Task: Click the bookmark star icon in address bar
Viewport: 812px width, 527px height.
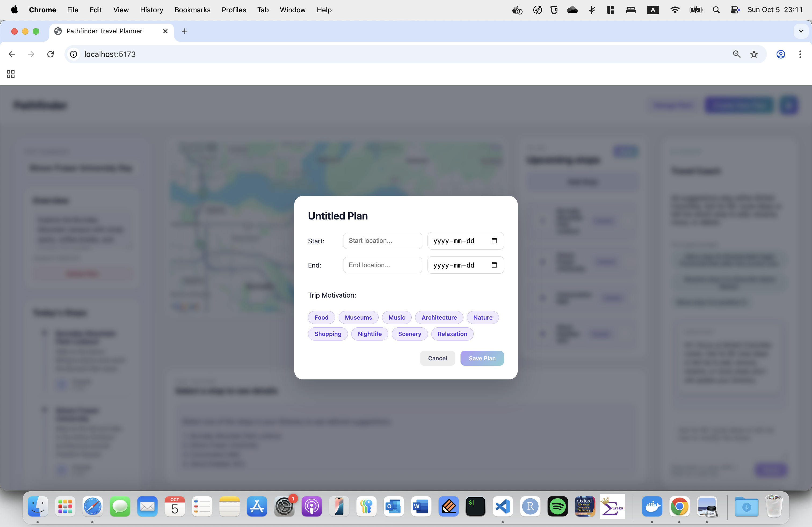Action: tap(754, 54)
